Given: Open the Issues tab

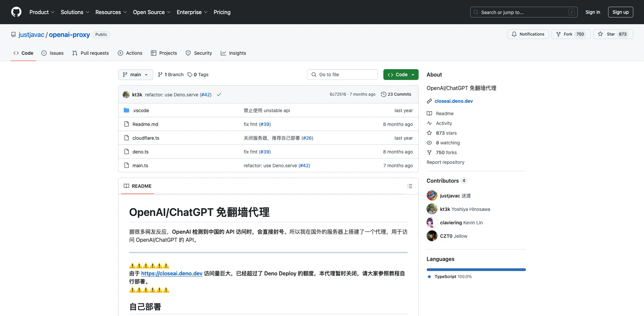Looking at the screenshot, I should [52, 53].
